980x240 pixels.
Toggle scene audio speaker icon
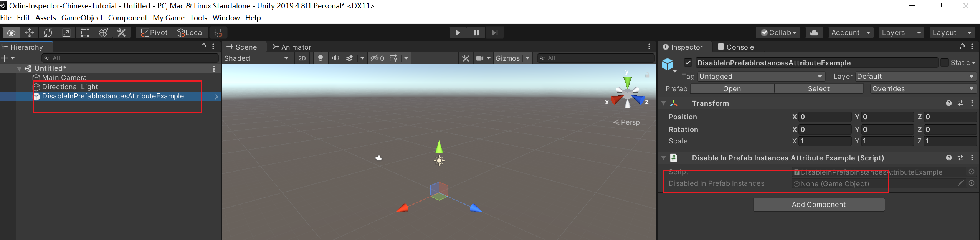click(x=335, y=58)
